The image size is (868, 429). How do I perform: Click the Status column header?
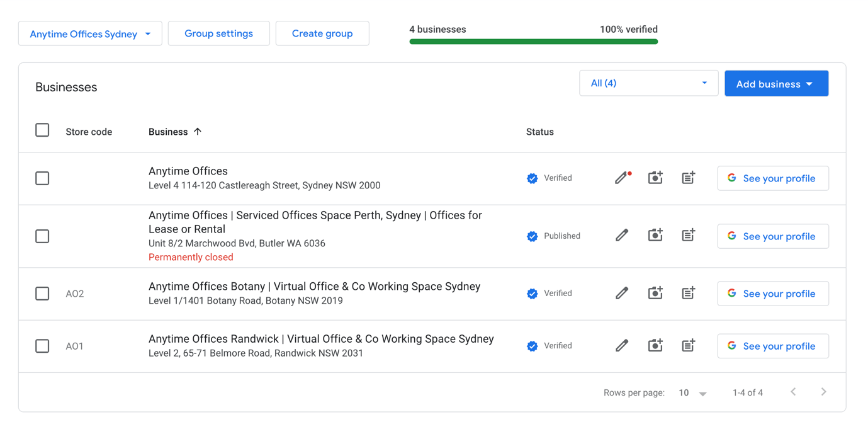(540, 132)
